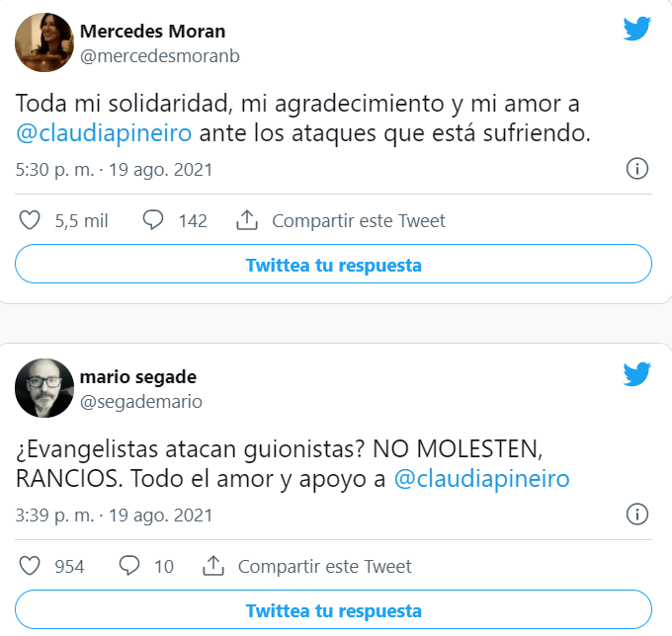Like mario segade's tweet heart icon
The image size is (672, 636).
pyautogui.click(x=31, y=566)
